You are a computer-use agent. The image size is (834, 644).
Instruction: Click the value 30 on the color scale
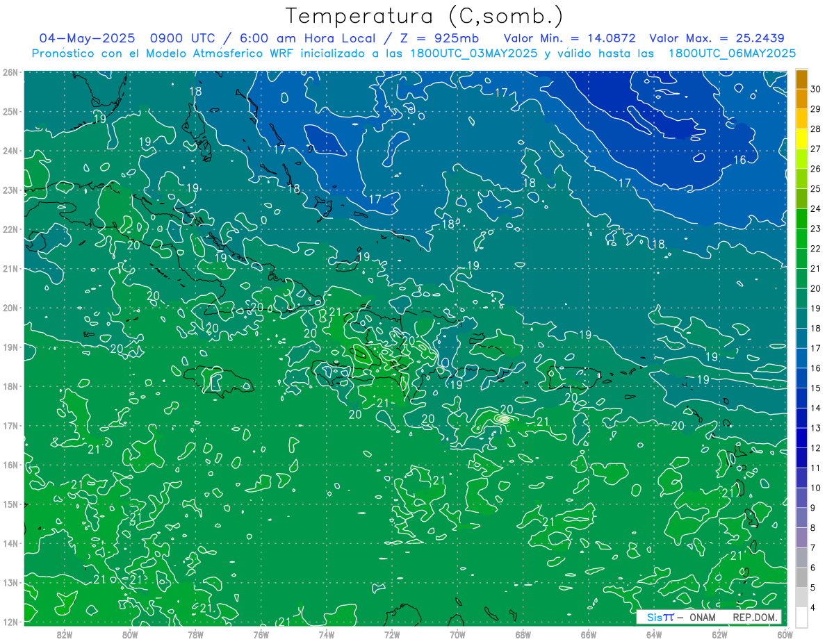(x=815, y=89)
